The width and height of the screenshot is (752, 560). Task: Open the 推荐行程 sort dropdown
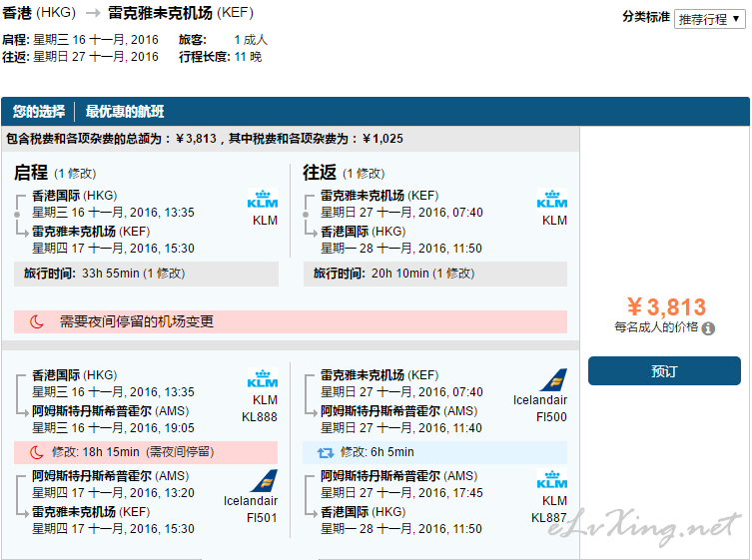[x=710, y=19]
